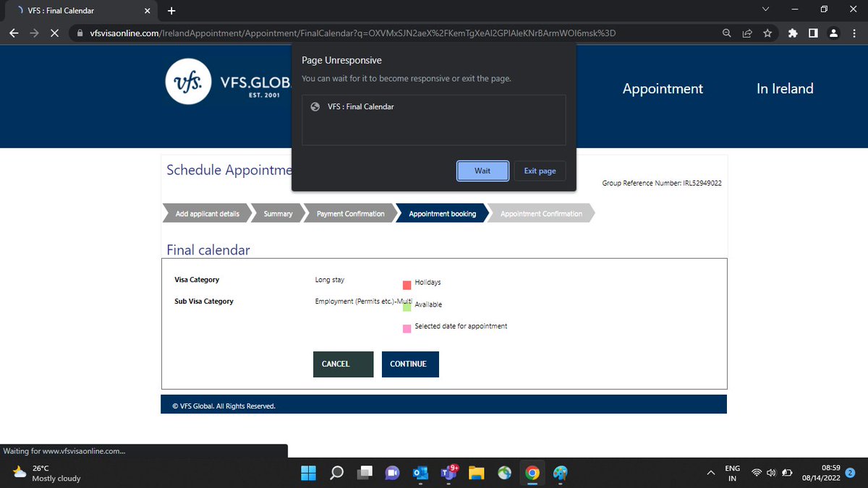The height and width of the screenshot is (488, 868).
Task: Open the clock showing 08:59
Action: click(x=821, y=473)
